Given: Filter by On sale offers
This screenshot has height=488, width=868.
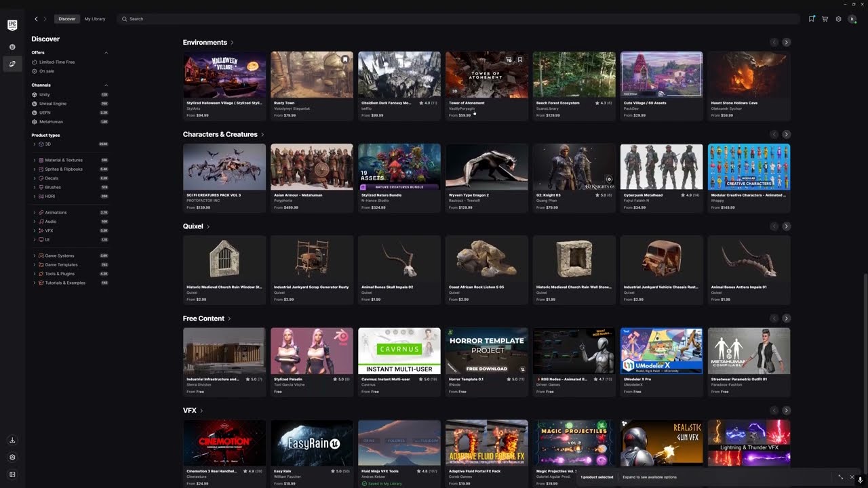Looking at the screenshot, I should pos(43,71).
